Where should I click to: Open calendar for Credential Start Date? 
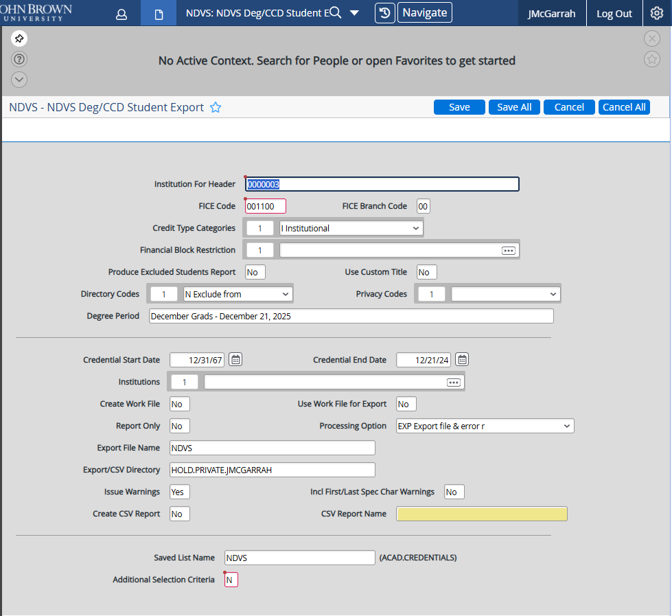(235, 359)
